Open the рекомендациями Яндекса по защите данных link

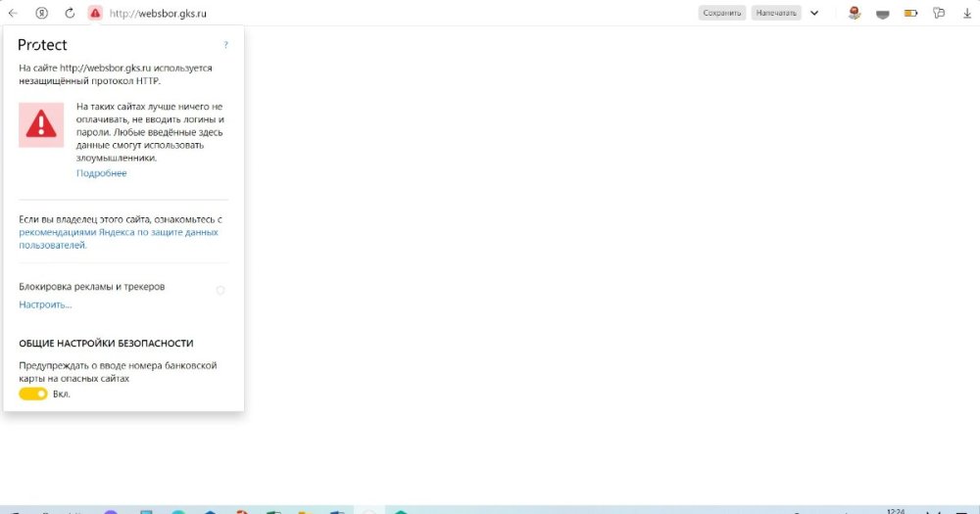click(119, 239)
